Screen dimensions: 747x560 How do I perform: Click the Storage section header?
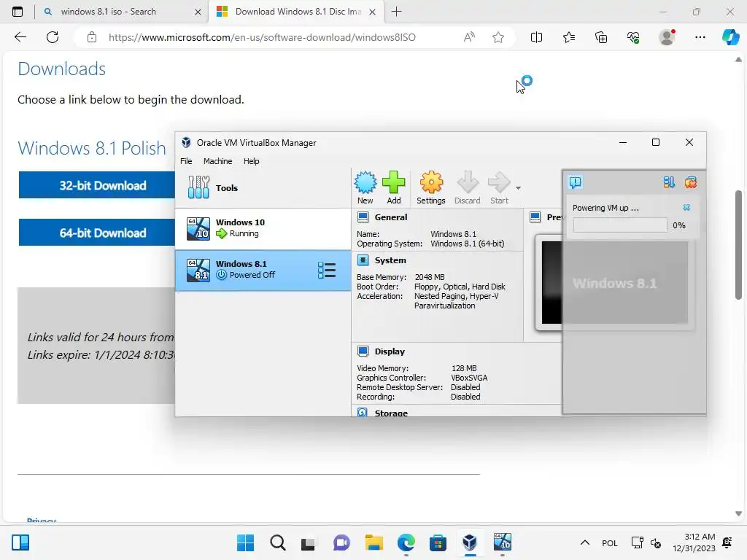pyautogui.click(x=391, y=413)
